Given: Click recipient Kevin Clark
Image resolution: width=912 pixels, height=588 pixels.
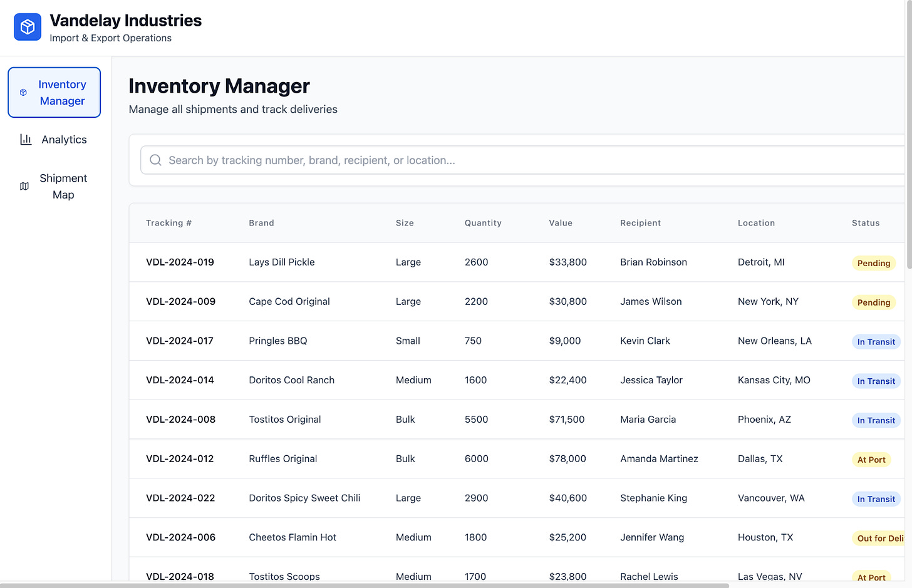Looking at the screenshot, I should click(x=645, y=341).
